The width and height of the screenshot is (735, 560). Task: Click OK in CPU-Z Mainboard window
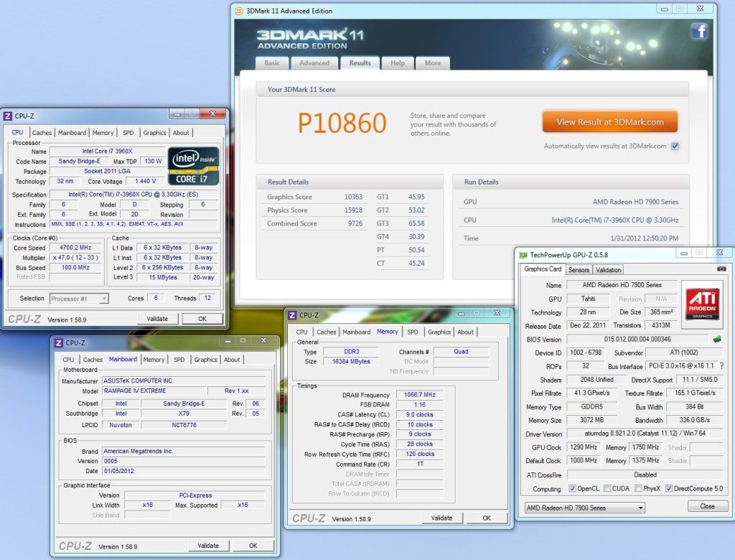253,546
